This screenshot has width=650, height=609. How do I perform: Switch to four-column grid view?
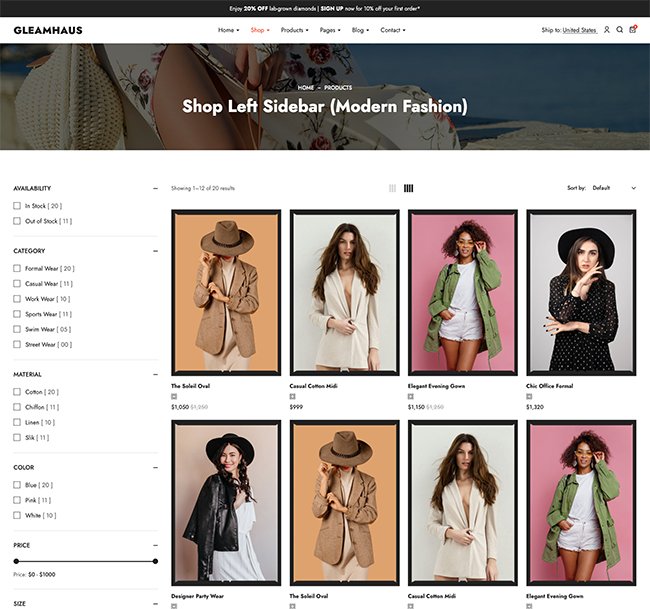[409, 188]
